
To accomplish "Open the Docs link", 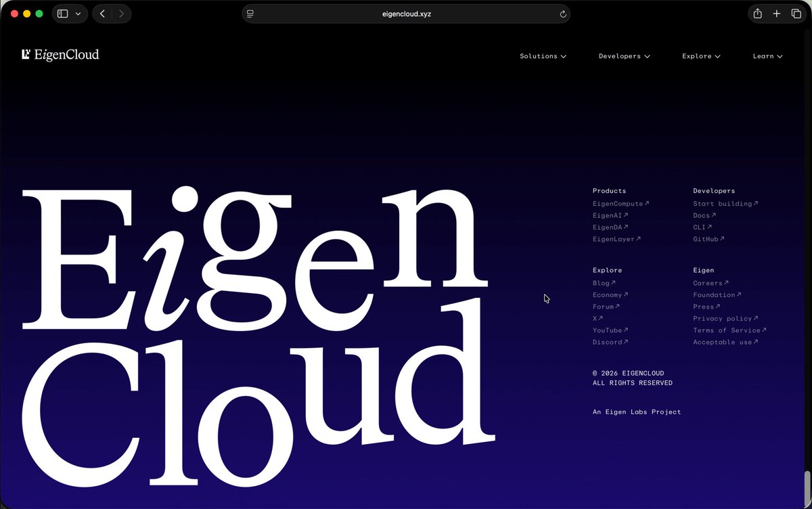I will (x=704, y=215).
